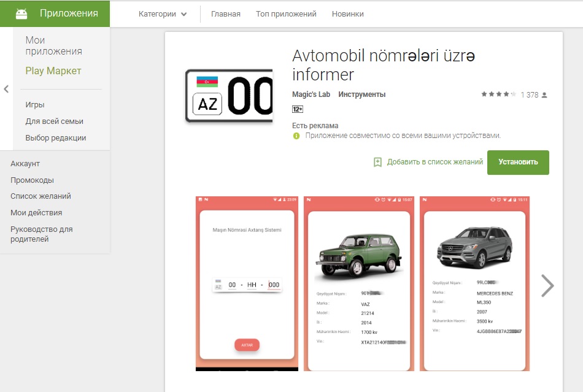
Task: Open the green VAZ 21214 screenshot
Action: pos(359,283)
